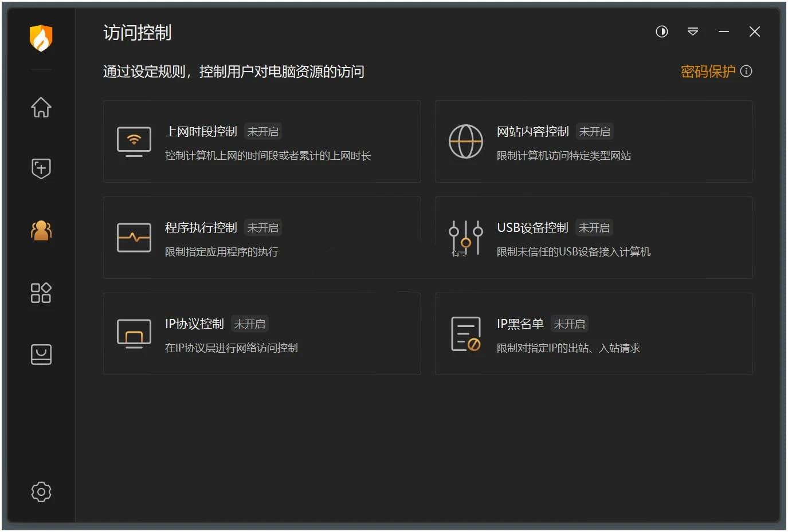Open the access control user icon in sidebar
Screen dimensions: 788x532
[x=41, y=230]
